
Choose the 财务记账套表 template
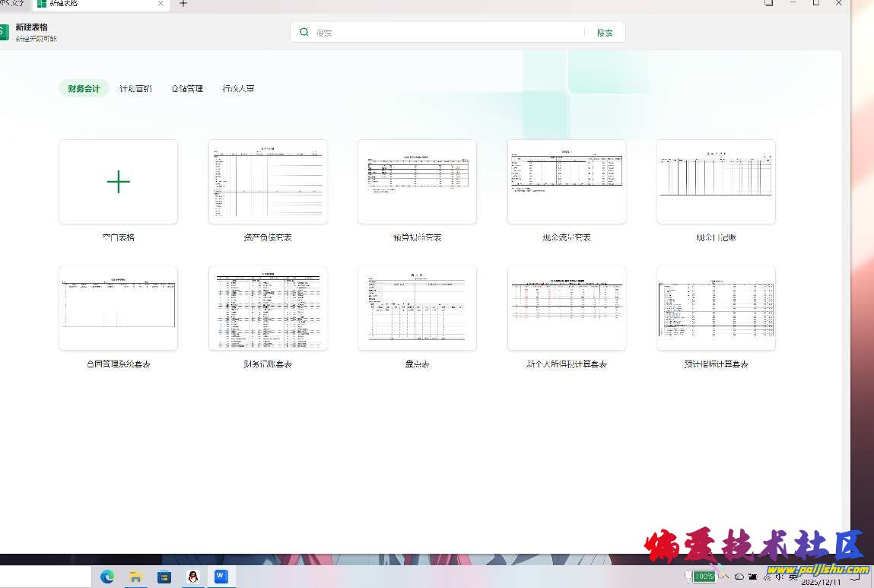(x=268, y=308)
